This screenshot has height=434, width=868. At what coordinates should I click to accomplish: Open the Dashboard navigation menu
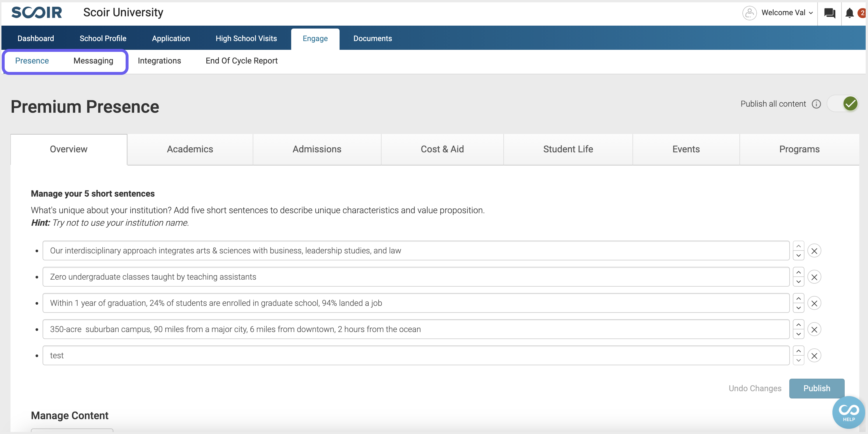[36, 38]
